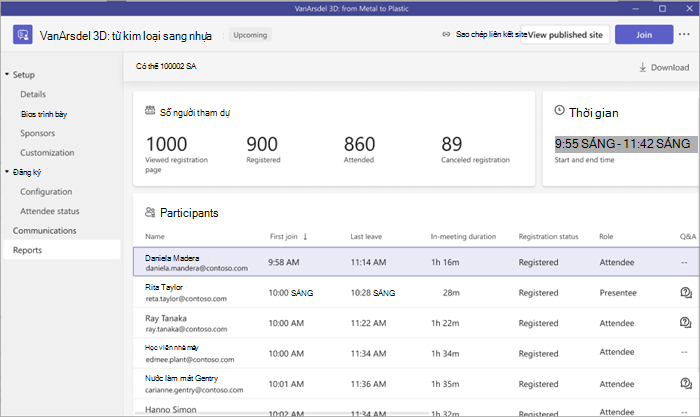Click the Join button
700x417 pixels.
(644, 34)
